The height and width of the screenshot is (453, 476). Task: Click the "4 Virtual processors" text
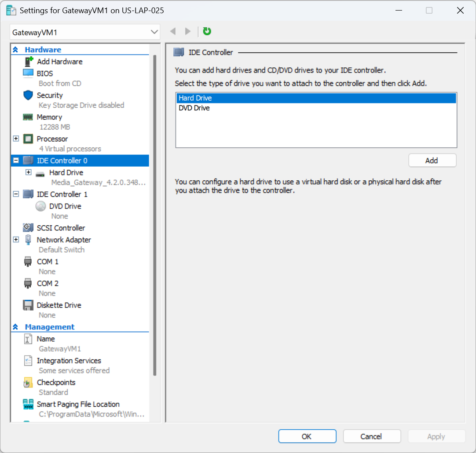70,149
